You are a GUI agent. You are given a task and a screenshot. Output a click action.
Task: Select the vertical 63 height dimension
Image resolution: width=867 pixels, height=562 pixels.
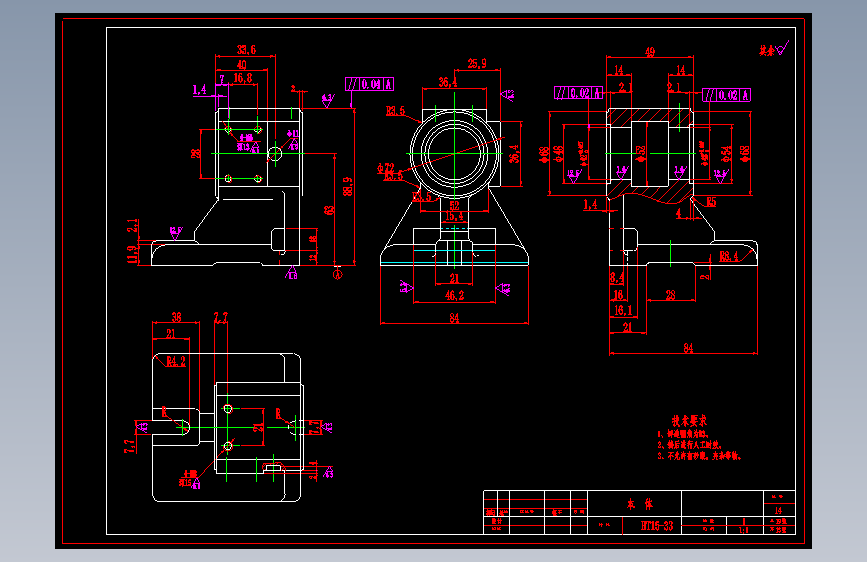pyautogui.click(x=329, y=210)
